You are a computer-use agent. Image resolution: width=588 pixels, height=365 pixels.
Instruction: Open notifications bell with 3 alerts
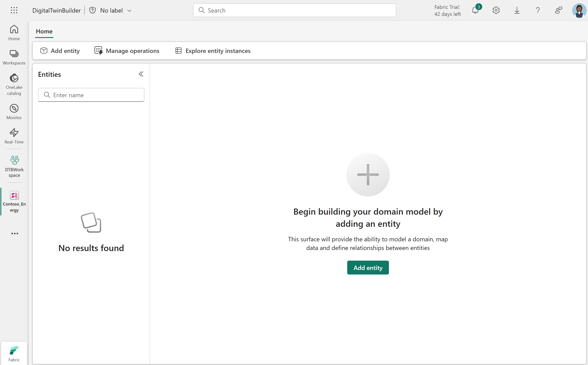(475, 10)
